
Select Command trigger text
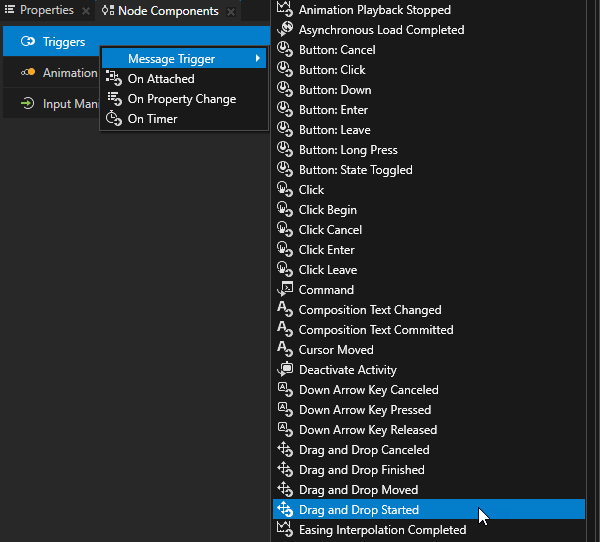tap(326, 289)
